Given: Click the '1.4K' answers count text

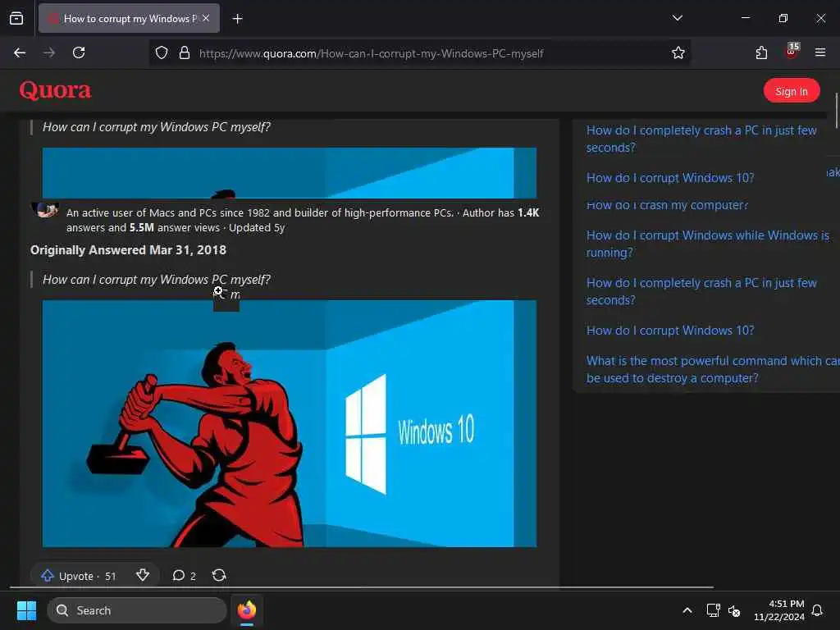Looking at the screenshot, I should 528,212.
